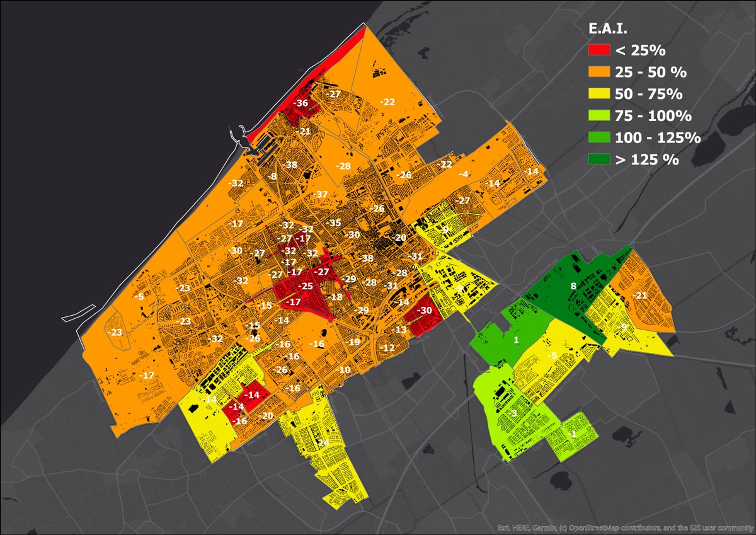Click the '-37' district label on the map
The height and width of the screenshot is (535, 756).
tap(321, 194)
